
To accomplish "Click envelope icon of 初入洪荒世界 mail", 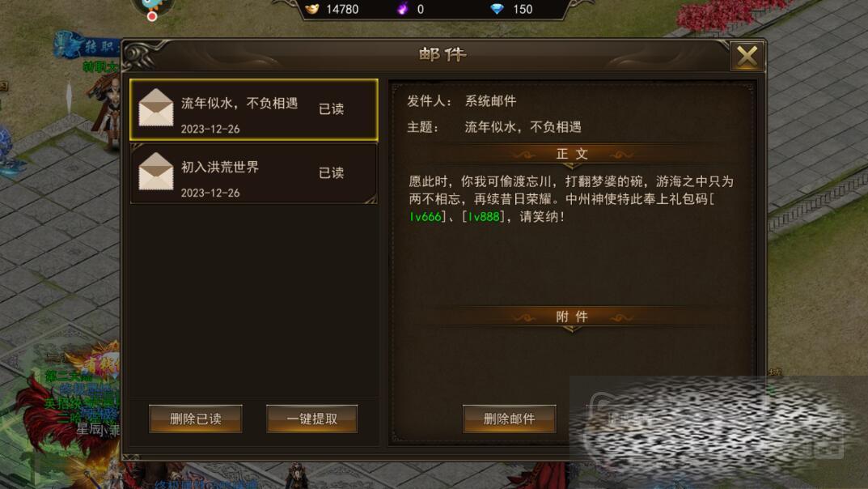I will point(155,172).
